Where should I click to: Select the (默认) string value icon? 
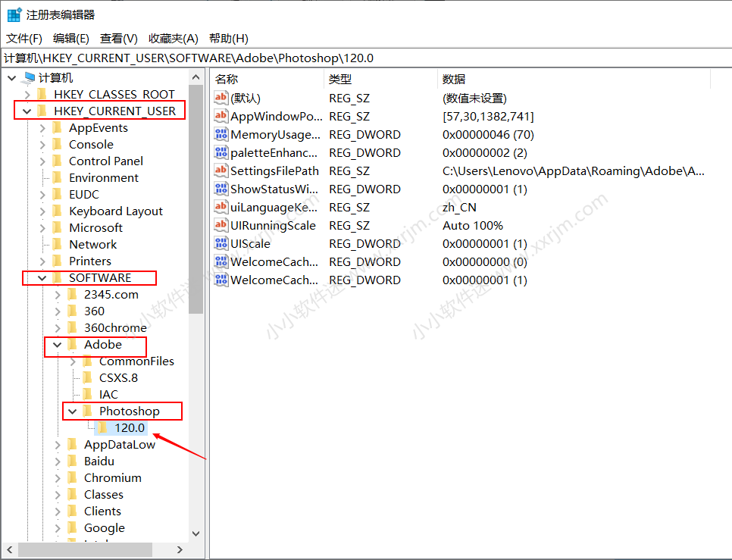(x=221, y=98)
